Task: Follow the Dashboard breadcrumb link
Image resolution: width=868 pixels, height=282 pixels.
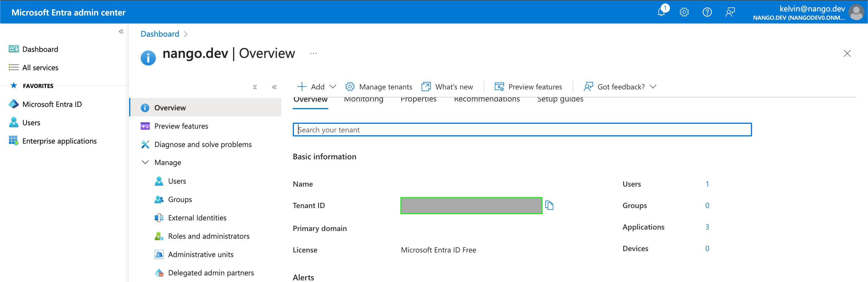Action: coord(160,34)
